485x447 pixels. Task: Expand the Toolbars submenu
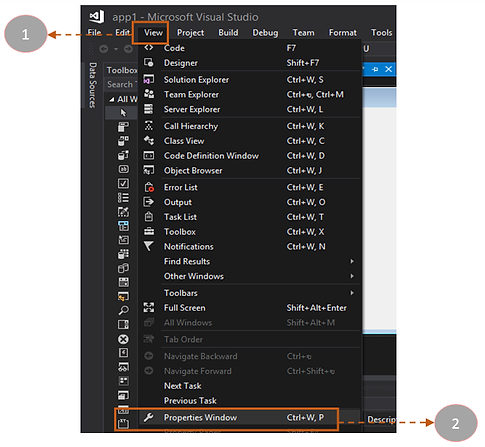(352, 293)
